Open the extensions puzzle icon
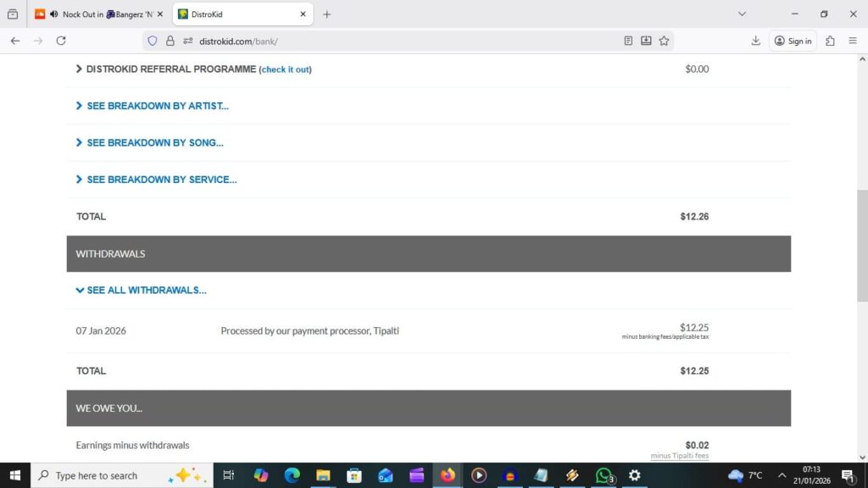868x488 pixels. (830, 41)
